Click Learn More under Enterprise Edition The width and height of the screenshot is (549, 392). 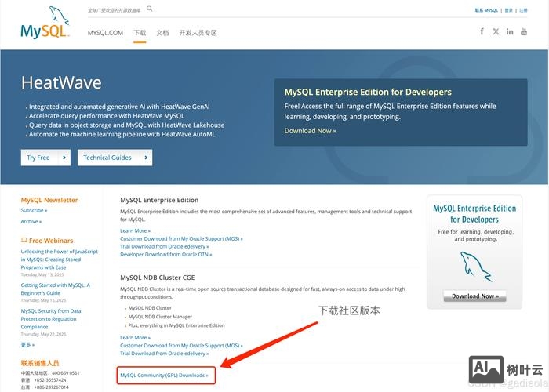click(x=135, y=231)
